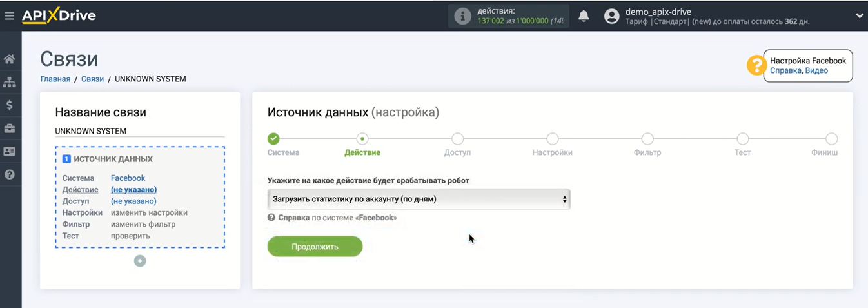This screenshot has width=868, height=308.
Task: Open the billing dollar sidebar icon
Action: click(10, 105)
